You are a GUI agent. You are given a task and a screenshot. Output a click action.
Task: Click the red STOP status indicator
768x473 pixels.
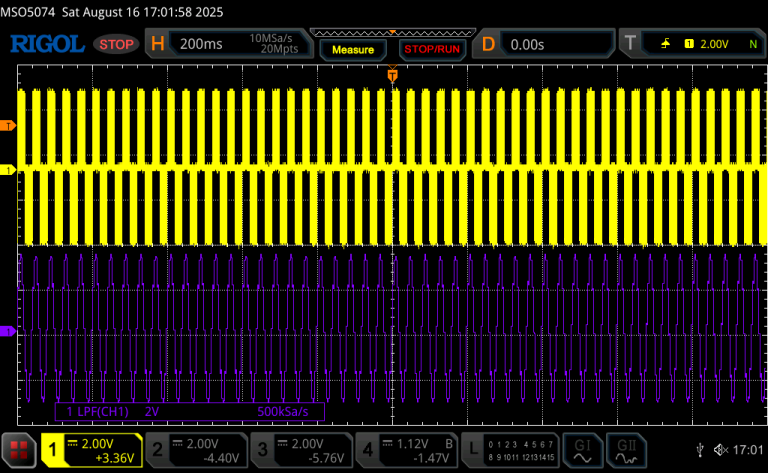pyautogui.click(x=116, y=45)
